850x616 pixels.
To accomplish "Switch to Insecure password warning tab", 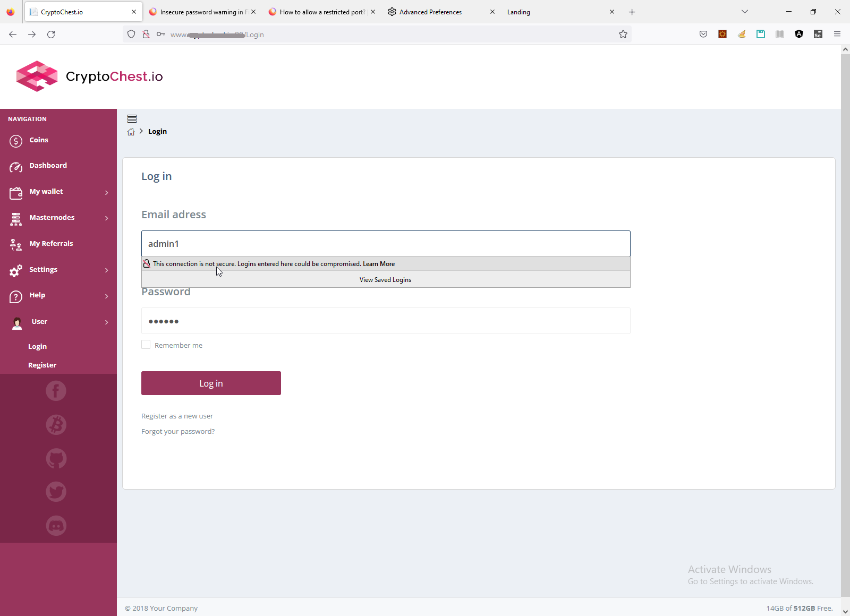I will (x=202, y=12).
